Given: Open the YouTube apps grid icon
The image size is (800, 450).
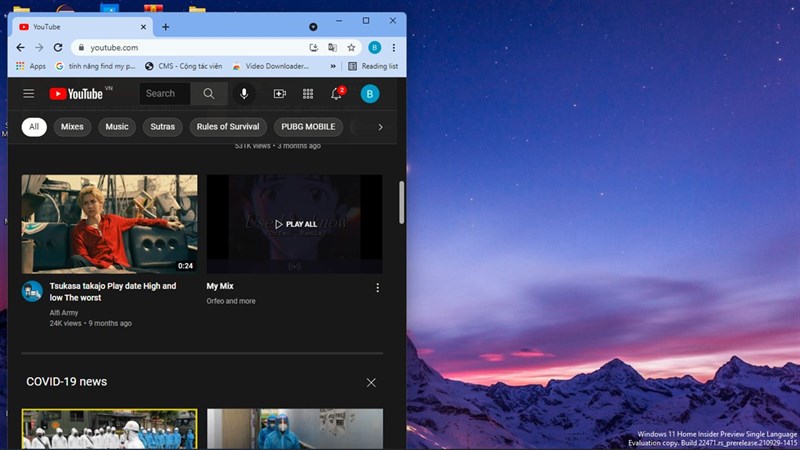Looking at the screenshot, I should pyautogui.click(x=308, y=94).
